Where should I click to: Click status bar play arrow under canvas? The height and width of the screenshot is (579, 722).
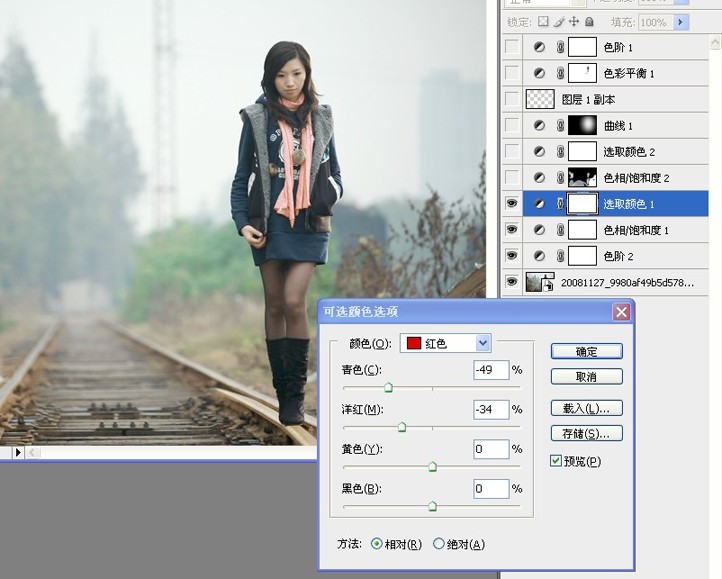(17, 453)
